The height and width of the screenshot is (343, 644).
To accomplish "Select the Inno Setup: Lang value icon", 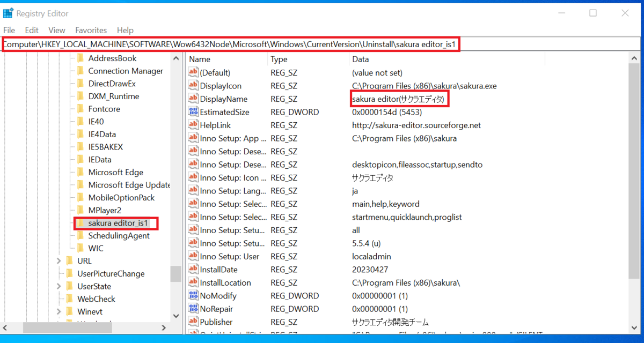I will [194, 191].
